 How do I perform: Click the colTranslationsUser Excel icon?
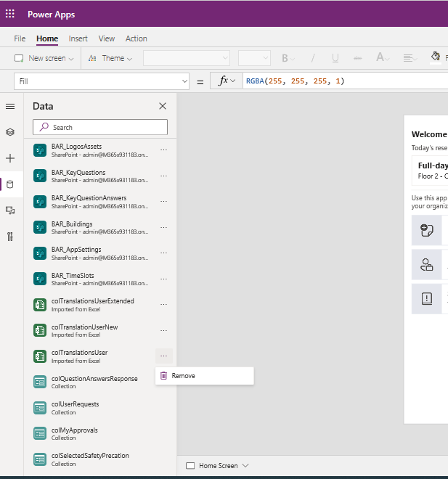[40, 356]
